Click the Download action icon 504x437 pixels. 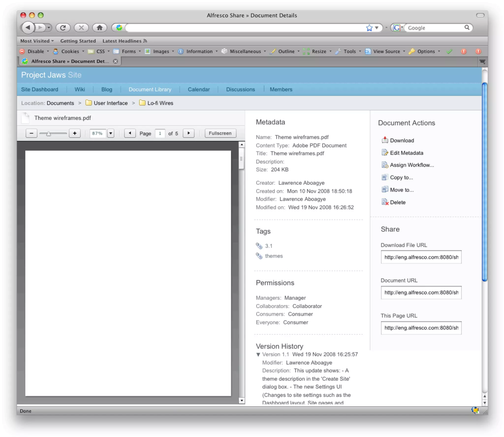384,140
